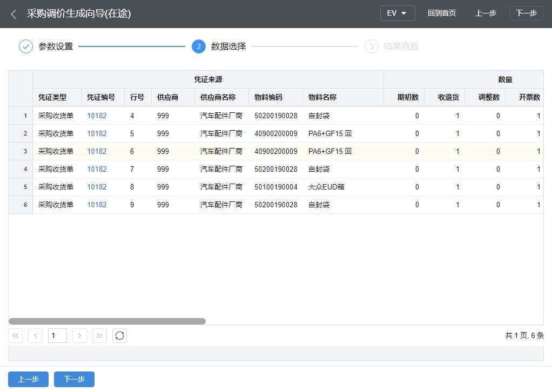
Task: Go to next page icon
Action: [x=79, y=336]
